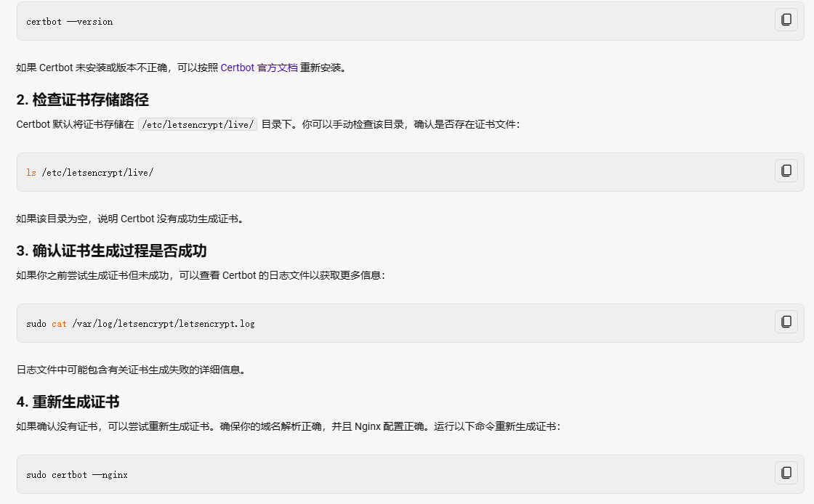This screenshot has height=504, width=814.
Task: Copy the certbot --version command
Action: click(x=786, y=20)
